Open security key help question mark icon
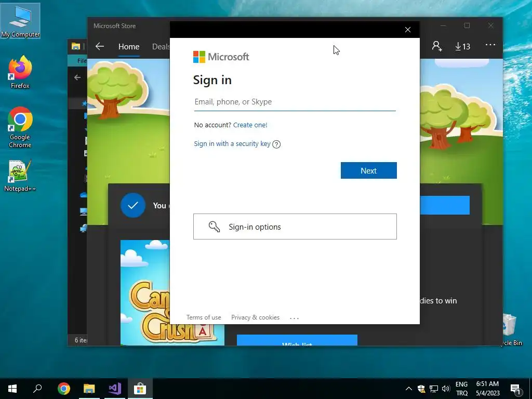This screenshot has width=532, height=399. click(x=276, y=144)
